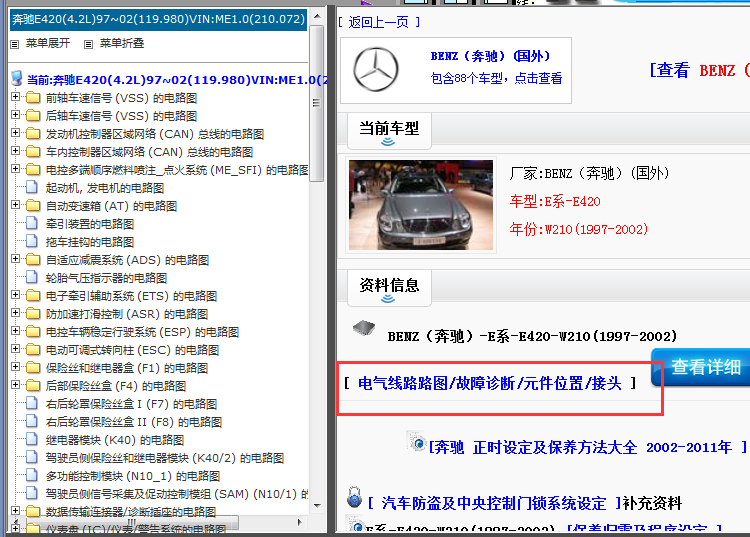Expand the 自适应减震系统 (ADS) node
750x537 pixels.
[15, 259]
